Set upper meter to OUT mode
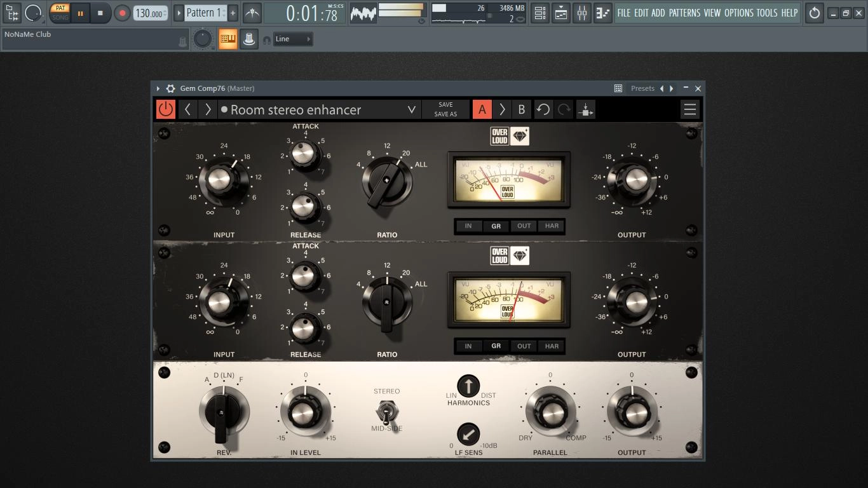 (524, 226)
